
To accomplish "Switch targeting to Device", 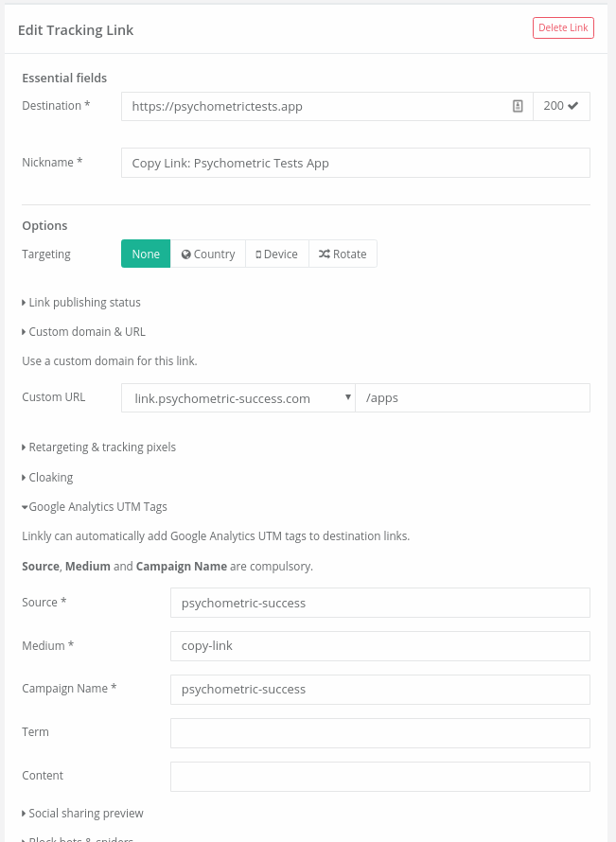I will [277, 254].
